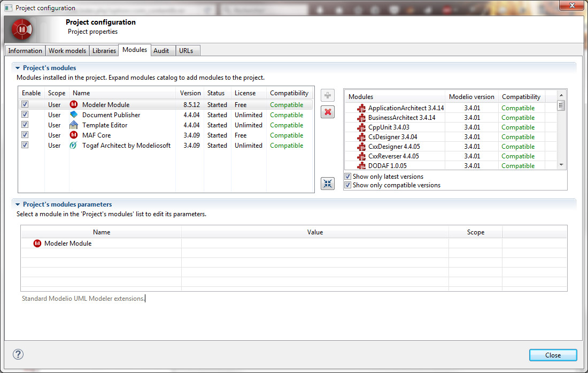Click the DODAF catalog icon
The width and height of the screenshot is (588, 373).
361,165
